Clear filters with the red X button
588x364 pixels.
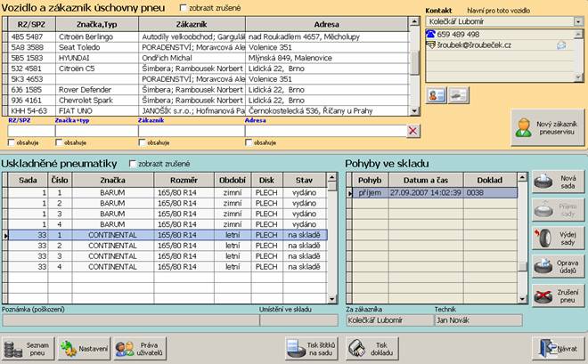click(412, 131)
